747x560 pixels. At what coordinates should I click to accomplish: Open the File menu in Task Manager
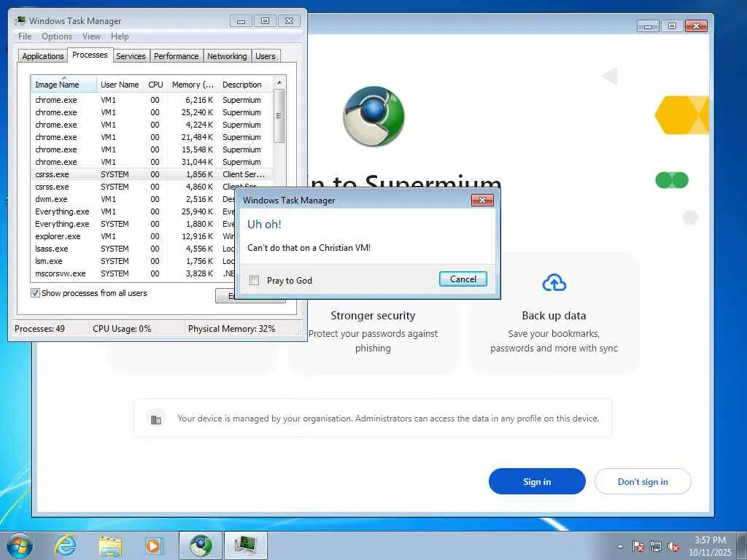(25, 36)
